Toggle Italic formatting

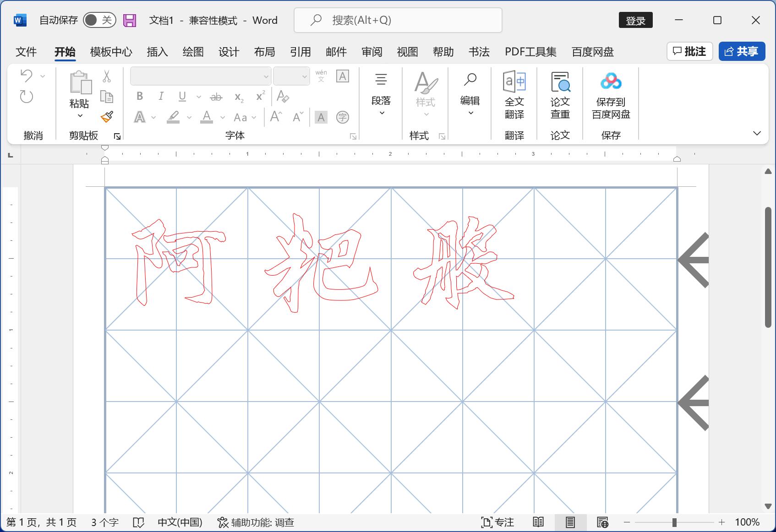(x=161, y=97)
